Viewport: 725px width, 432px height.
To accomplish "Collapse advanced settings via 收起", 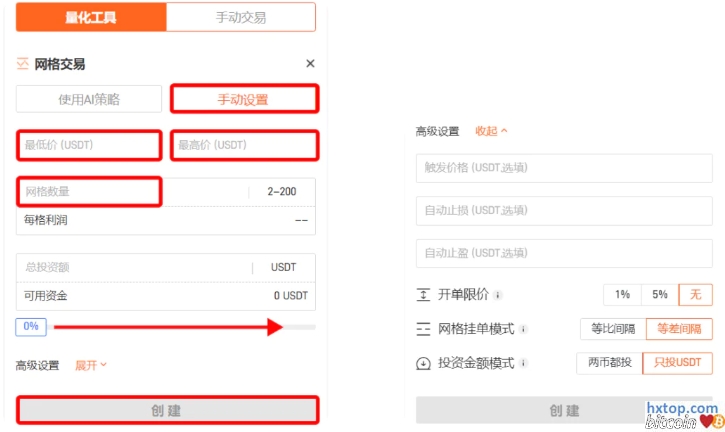I will click(491, 131).
